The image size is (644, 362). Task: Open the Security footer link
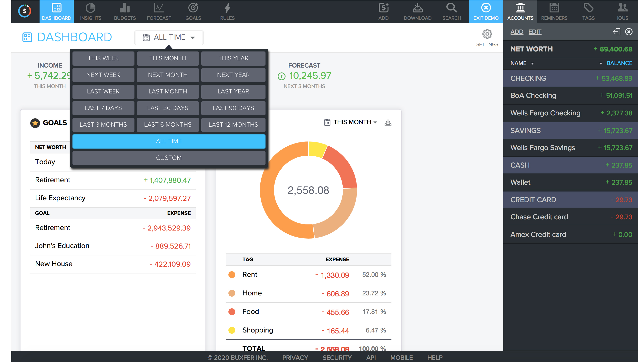(337, 358)
